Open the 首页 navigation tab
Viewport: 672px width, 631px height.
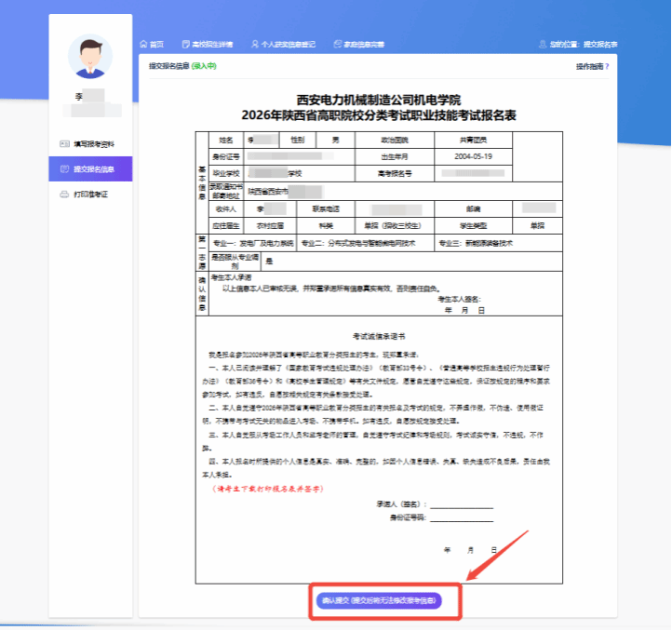pos(156,44)
